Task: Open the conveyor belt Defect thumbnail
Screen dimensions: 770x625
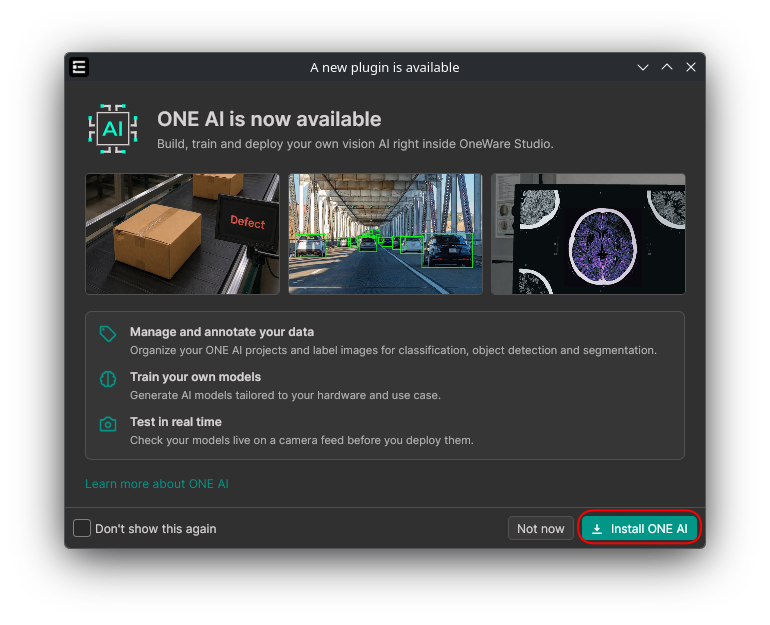Action: [x=183, y=234]
